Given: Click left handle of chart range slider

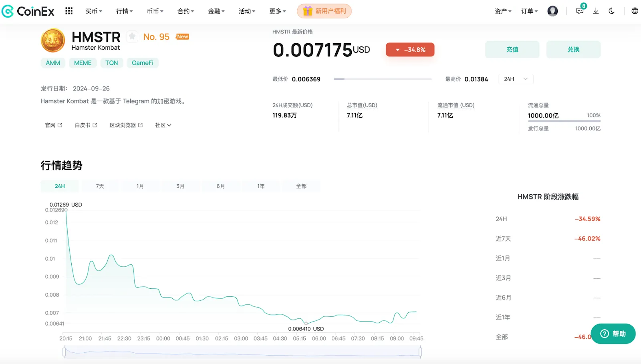Looking at the screenshot, I should [64, 352].
